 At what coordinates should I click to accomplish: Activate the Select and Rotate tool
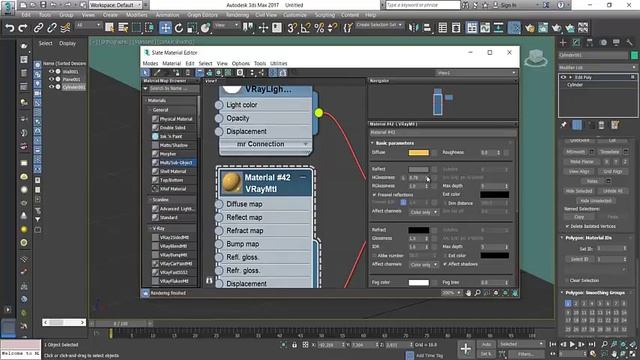tap(178, 28)
